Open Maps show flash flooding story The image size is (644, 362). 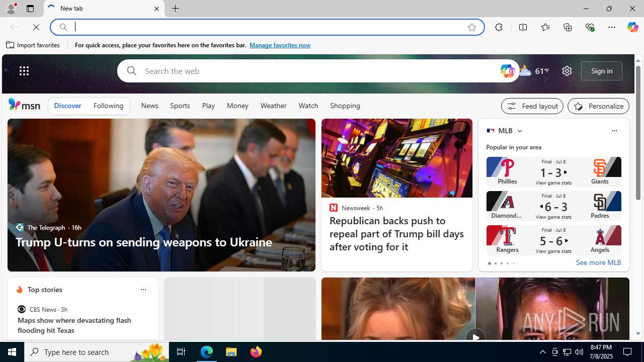(74, 325)
